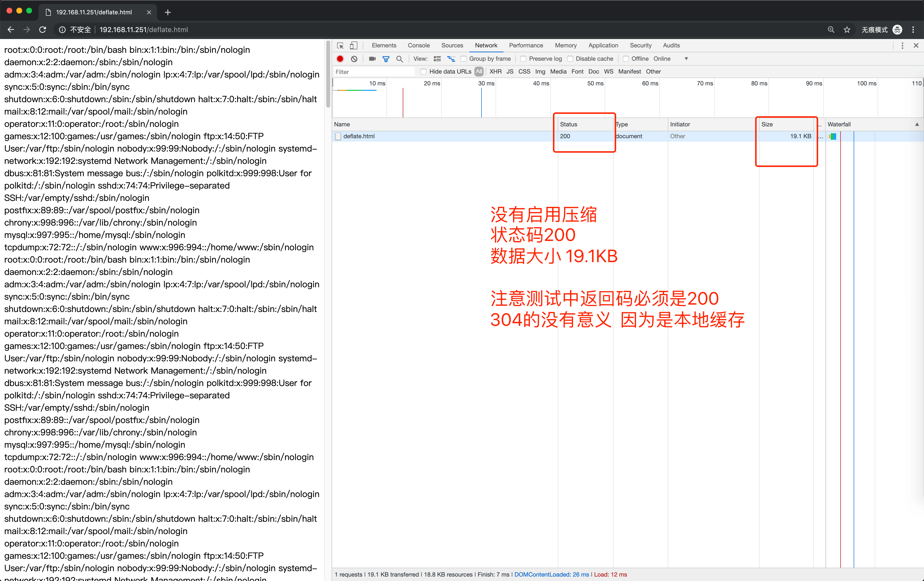Image resolution: width=924 pixels, height=581 pixels.
Task: Toggle the network filter funnel icon
Action: (x=386, y=59)
